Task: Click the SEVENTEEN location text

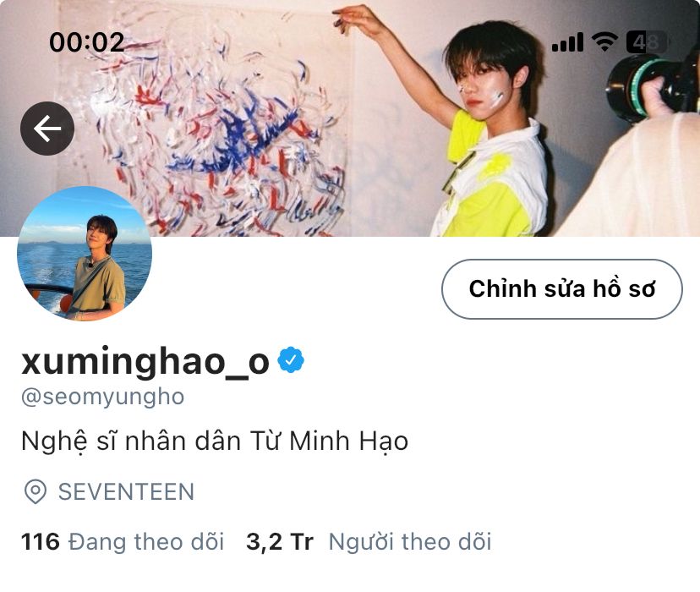Action: click(126, 492)
